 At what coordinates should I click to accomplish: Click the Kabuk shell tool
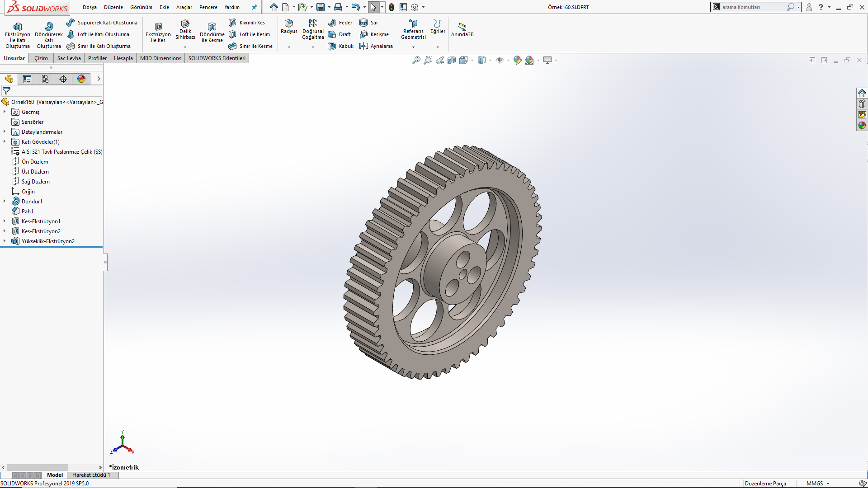pyautogui.click(x=341, y=46)
